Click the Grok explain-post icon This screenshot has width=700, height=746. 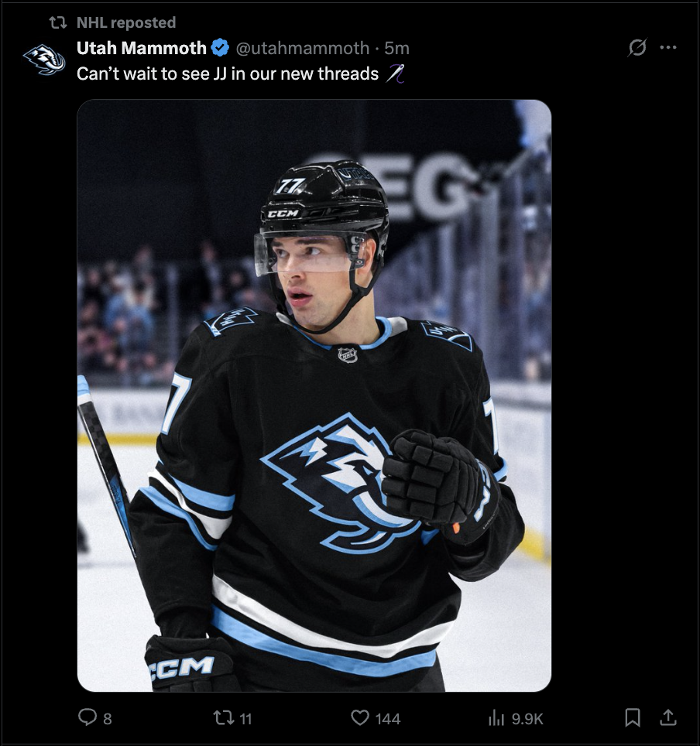click(637, 47)
